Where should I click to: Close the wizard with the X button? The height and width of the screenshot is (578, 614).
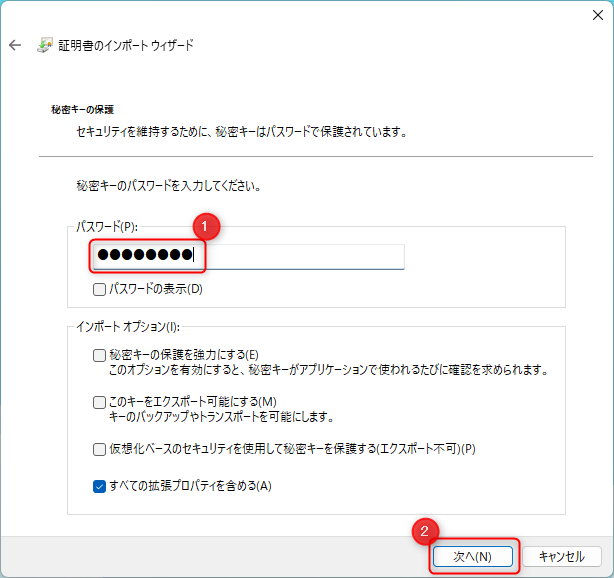click(589, 13)
